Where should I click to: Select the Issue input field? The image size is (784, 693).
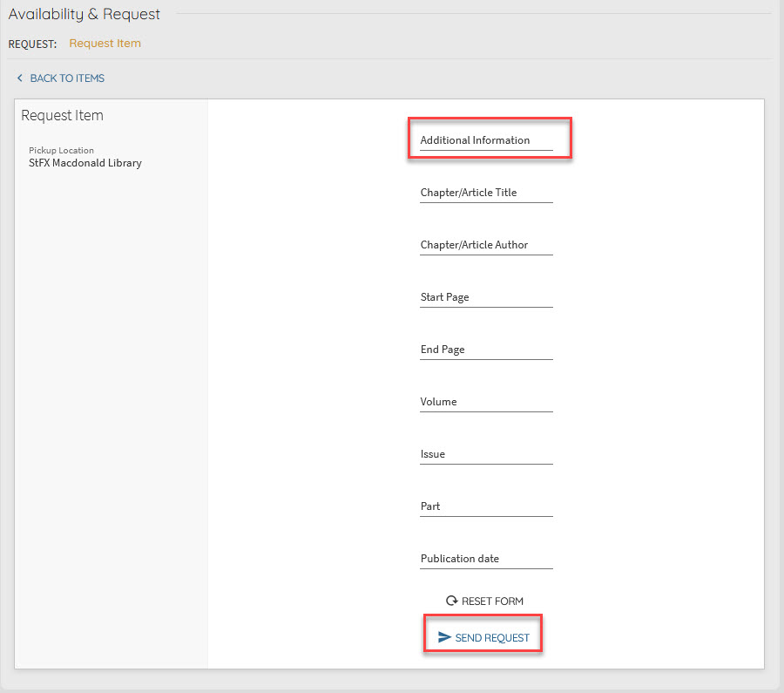pyautogui.click(x=486, y=454)
